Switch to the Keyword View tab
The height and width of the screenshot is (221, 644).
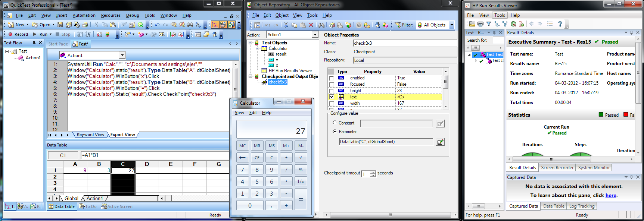point(90,135)
